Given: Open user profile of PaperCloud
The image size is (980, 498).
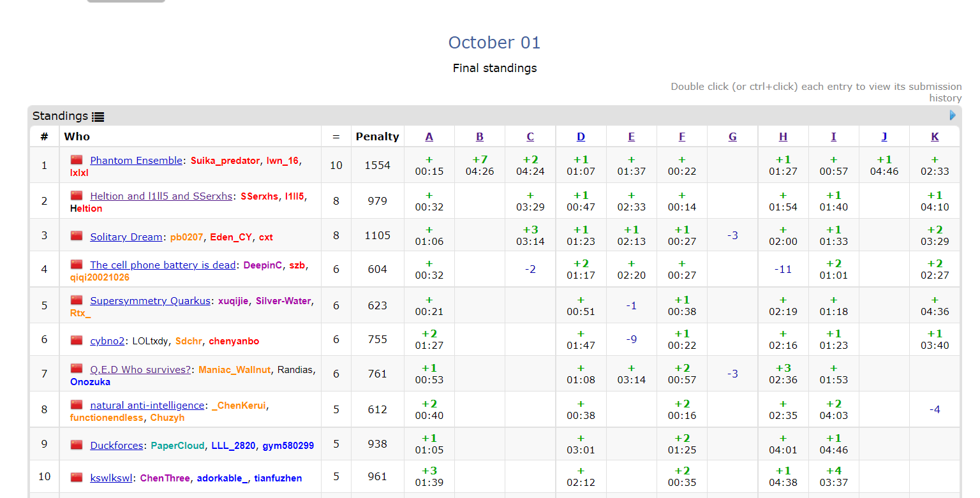Looking at the screenshot, I should tap(177, 446).
